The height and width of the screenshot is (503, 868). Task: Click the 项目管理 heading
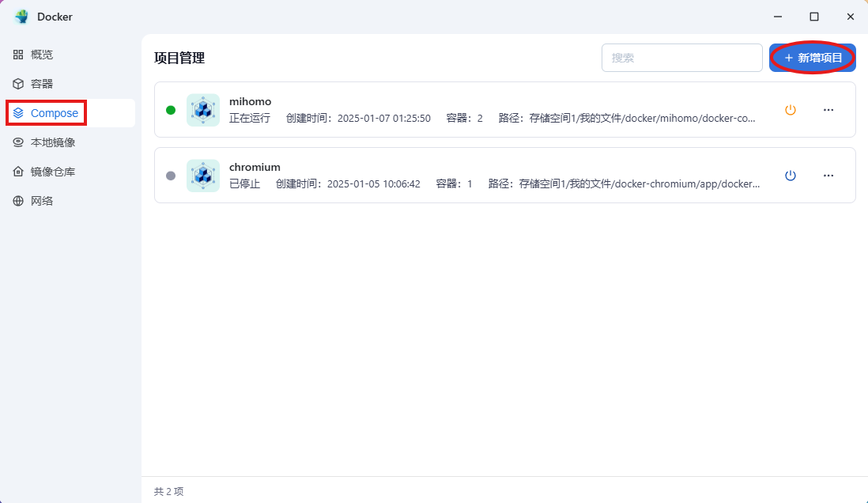pos(179,58)
